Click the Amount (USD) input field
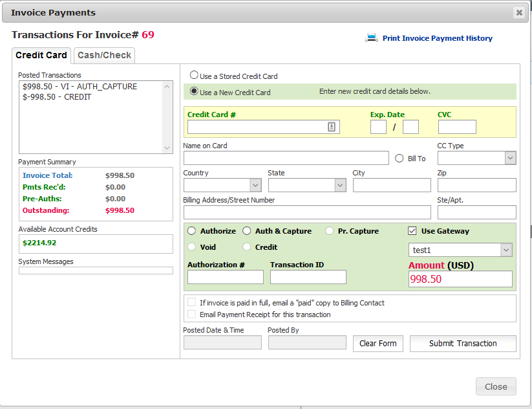 click(460, 279)
